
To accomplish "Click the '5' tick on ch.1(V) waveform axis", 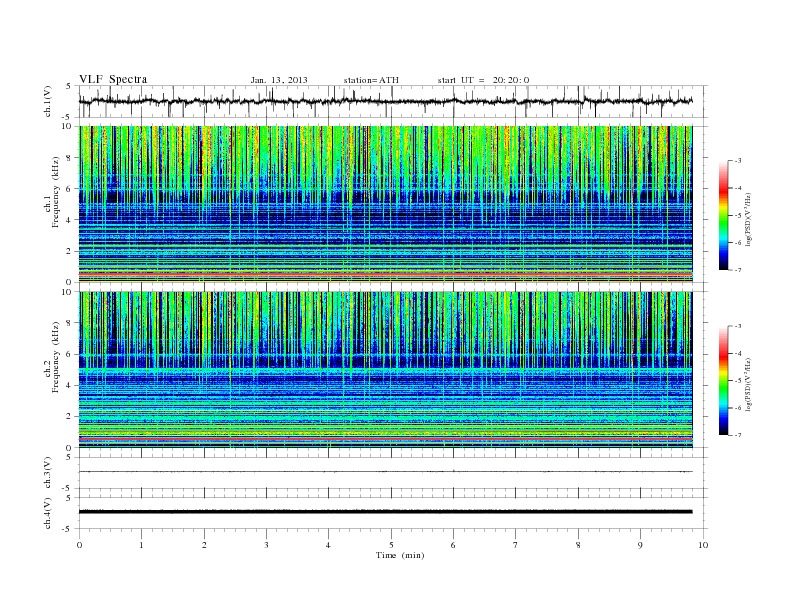I will coord(69,86).
